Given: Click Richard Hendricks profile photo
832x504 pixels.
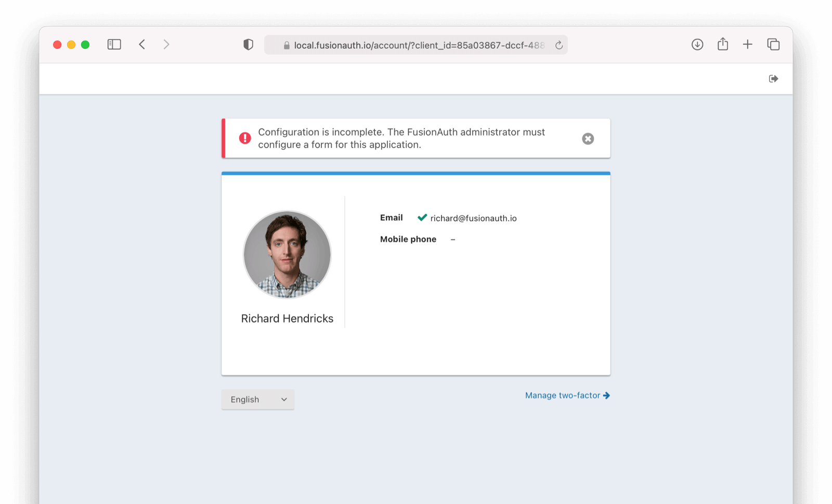Looking at the screenshot, I should [x=287, y=255].
